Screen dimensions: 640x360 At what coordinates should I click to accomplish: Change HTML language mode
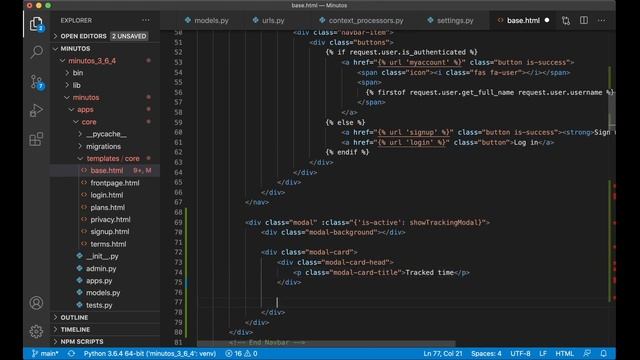(564, 353)
